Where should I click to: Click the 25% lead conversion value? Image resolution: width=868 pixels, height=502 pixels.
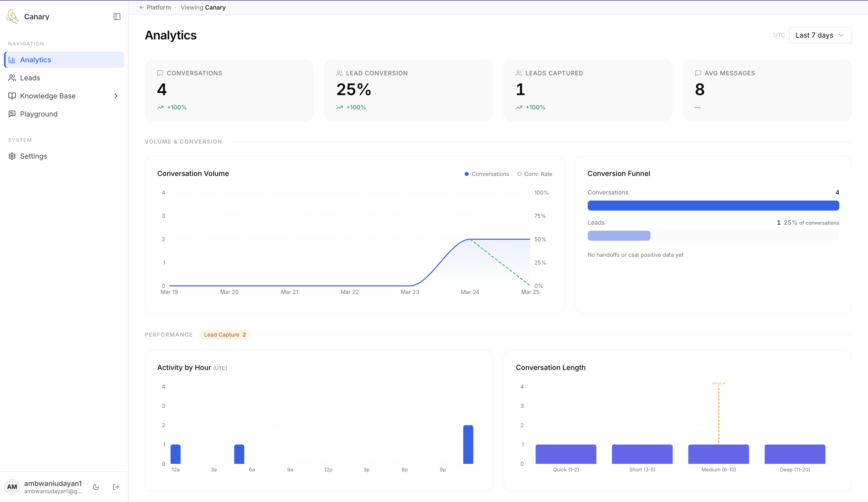354,90
